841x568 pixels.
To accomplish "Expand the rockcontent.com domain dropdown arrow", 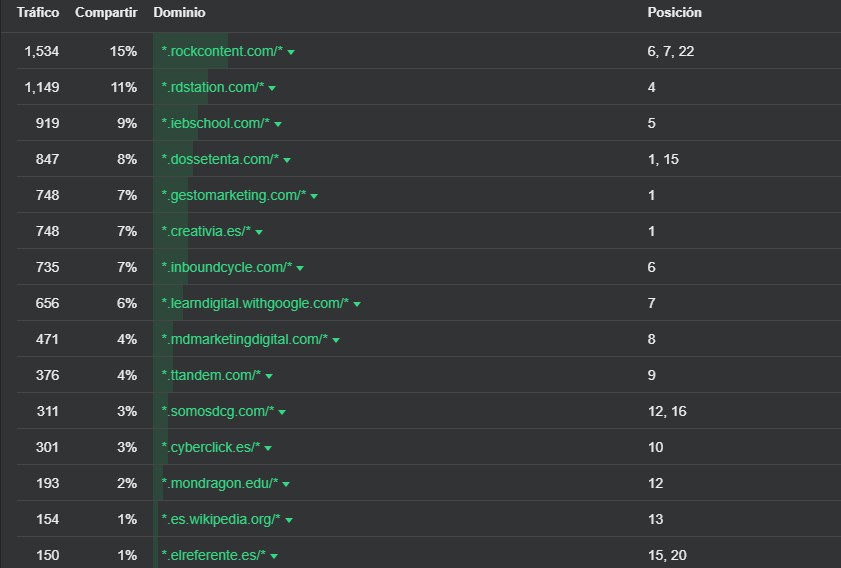I will tap(291, 52).
